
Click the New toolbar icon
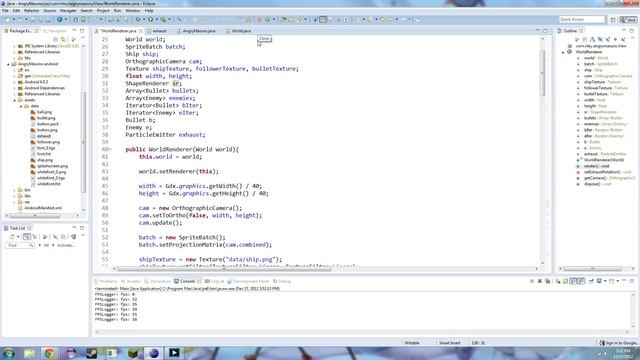click(7, 19)
